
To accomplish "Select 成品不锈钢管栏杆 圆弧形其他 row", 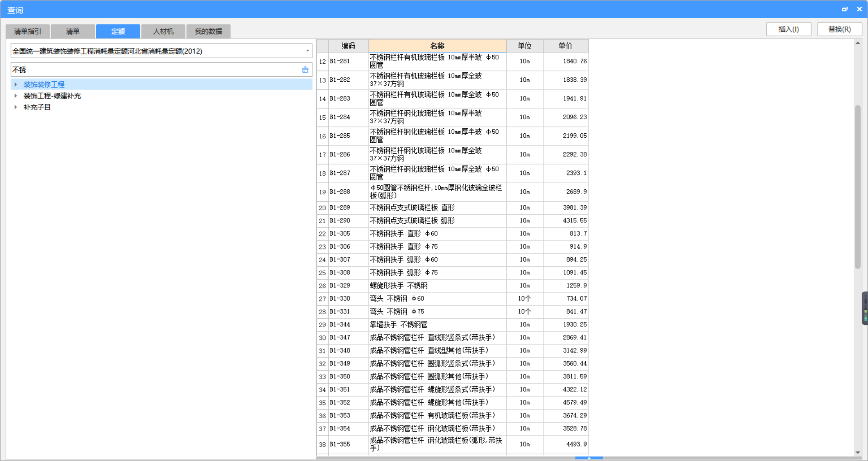I will (453, 376).
